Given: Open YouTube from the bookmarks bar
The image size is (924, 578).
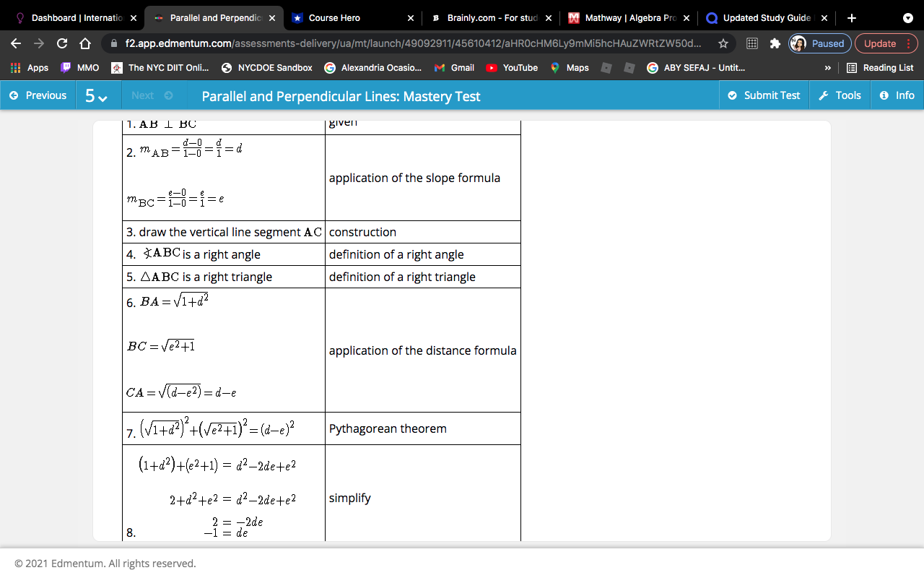Looking at the screenshot, I should (512, 68).
